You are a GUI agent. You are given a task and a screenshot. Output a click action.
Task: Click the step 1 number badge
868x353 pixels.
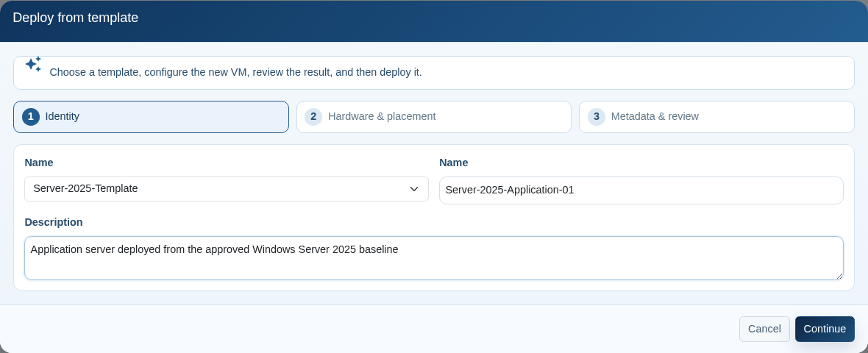(31, 117)
